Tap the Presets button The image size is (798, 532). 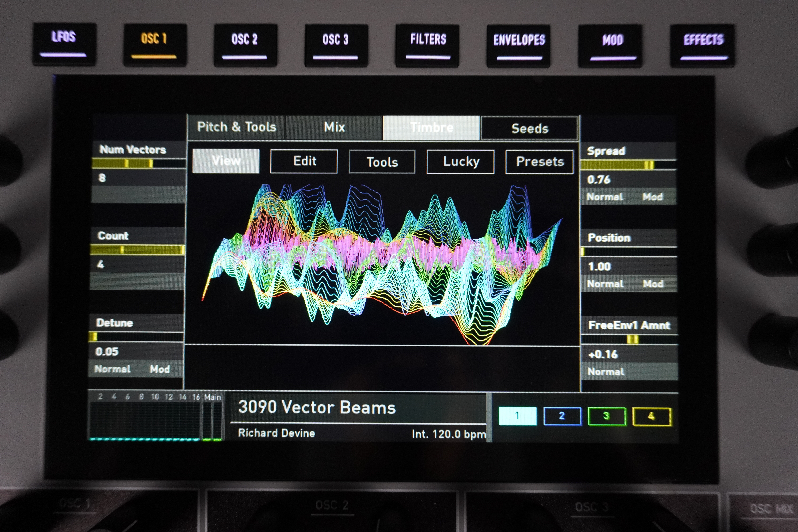coord(539,162)
